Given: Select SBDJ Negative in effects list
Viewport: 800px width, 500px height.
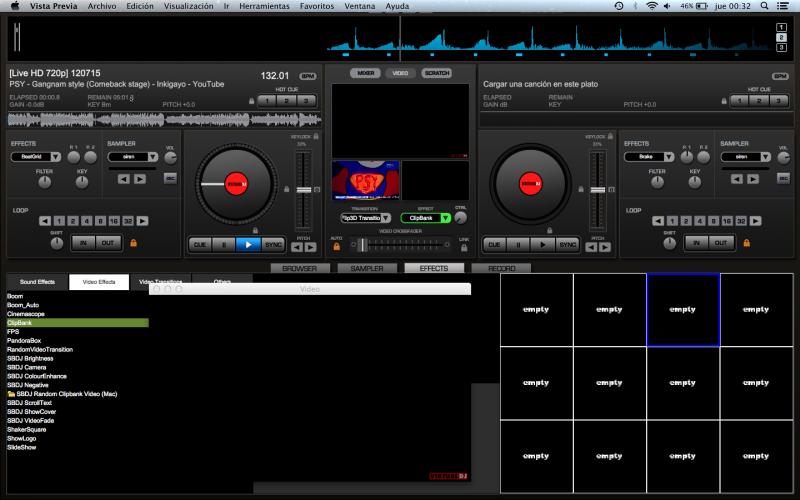Looking at the screenshot, I should coord(28,385).
